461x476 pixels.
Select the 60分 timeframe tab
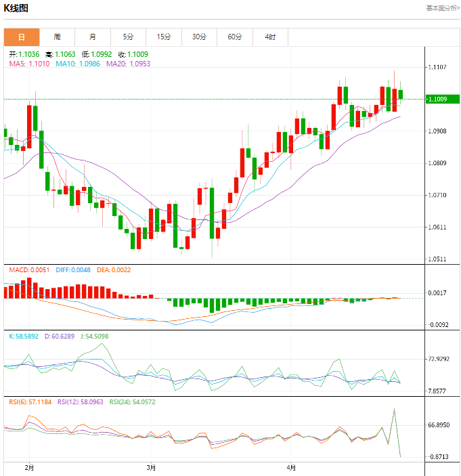(235, 37)
